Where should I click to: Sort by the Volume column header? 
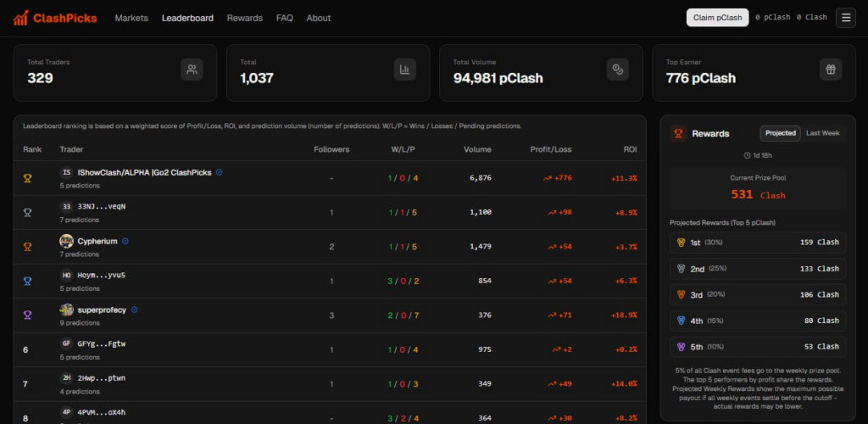coord(477,149)
